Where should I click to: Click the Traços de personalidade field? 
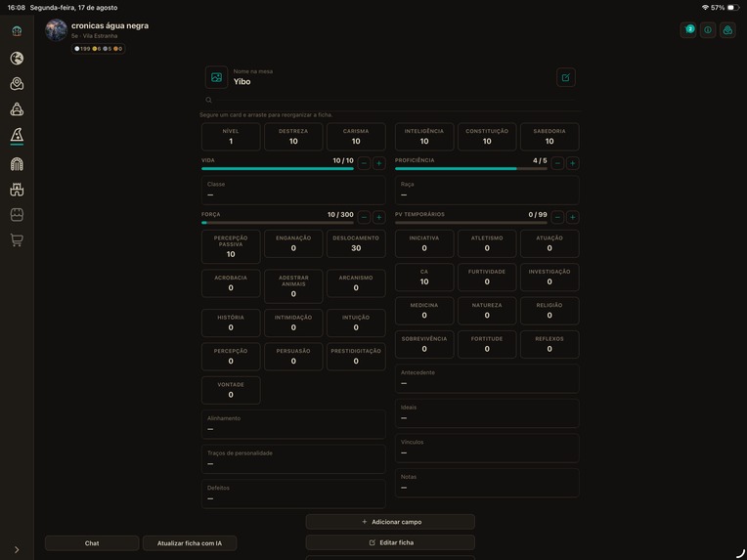(x=293, y=459)
